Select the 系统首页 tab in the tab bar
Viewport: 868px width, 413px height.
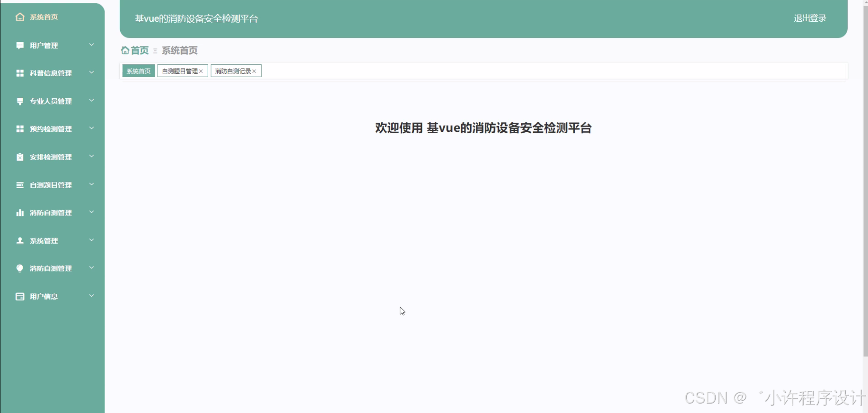tap(139, 71)
